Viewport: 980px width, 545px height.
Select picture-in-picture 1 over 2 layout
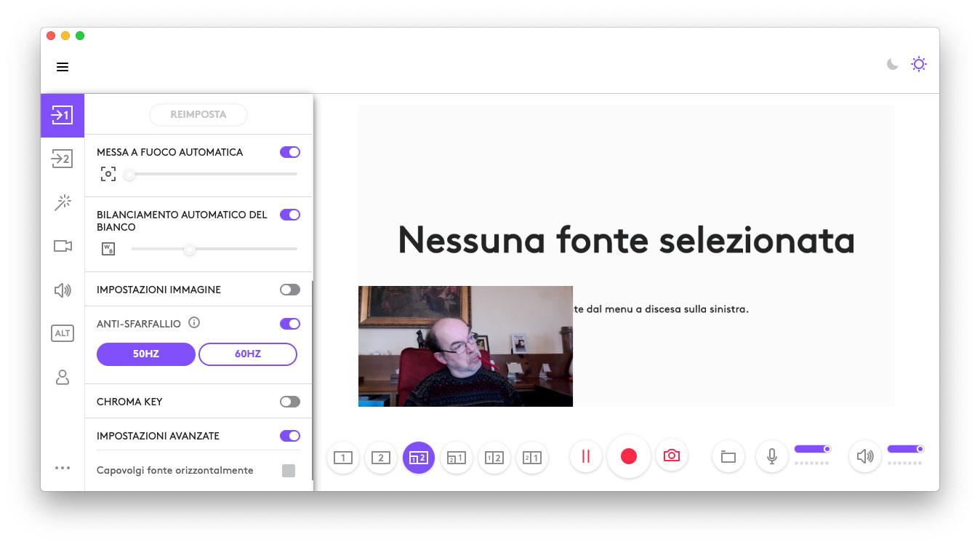[419, 458]
